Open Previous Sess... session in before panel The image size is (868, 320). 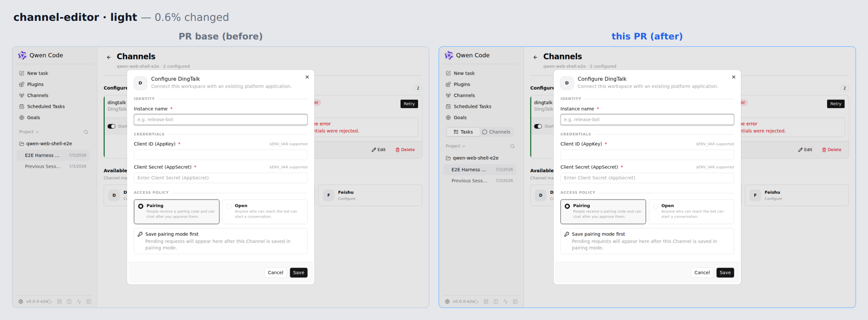[53, 167]
